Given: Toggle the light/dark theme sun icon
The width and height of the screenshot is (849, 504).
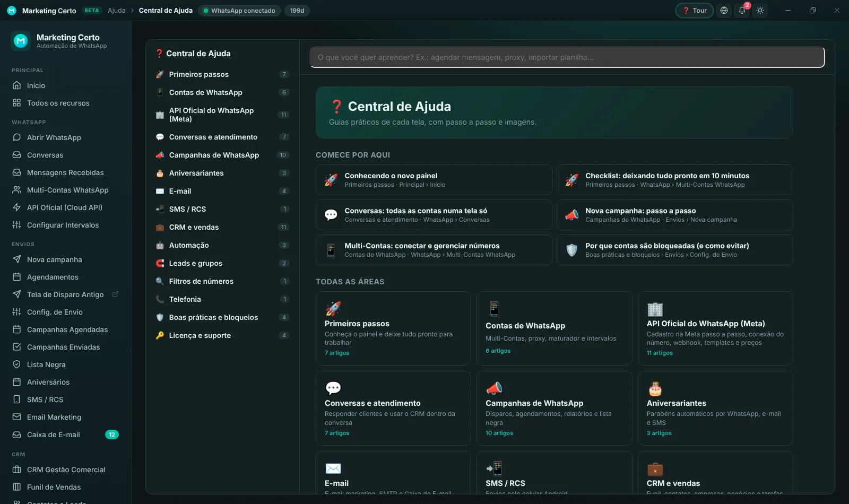Looking at the screenshot, I should click(x=760, y=11).
